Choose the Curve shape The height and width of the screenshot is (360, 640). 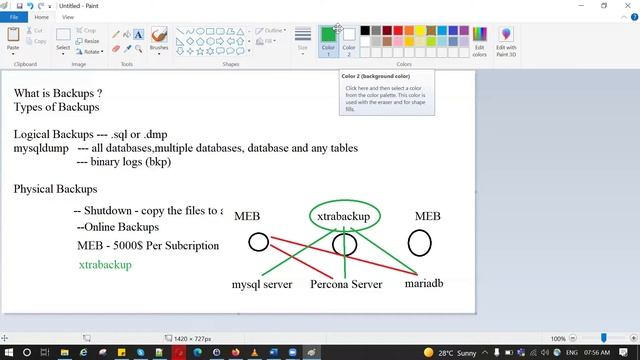[190, 31]
